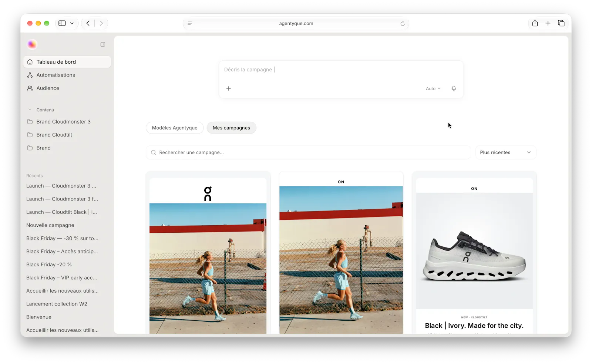Select the Mes campagnes tab

pos(231,128)
